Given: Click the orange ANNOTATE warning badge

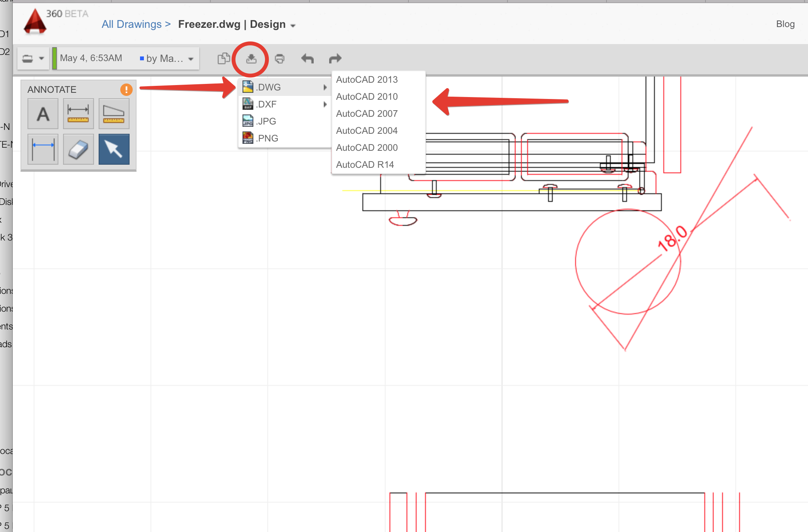Looking at the screenshot, I should (x=126, y=90).
